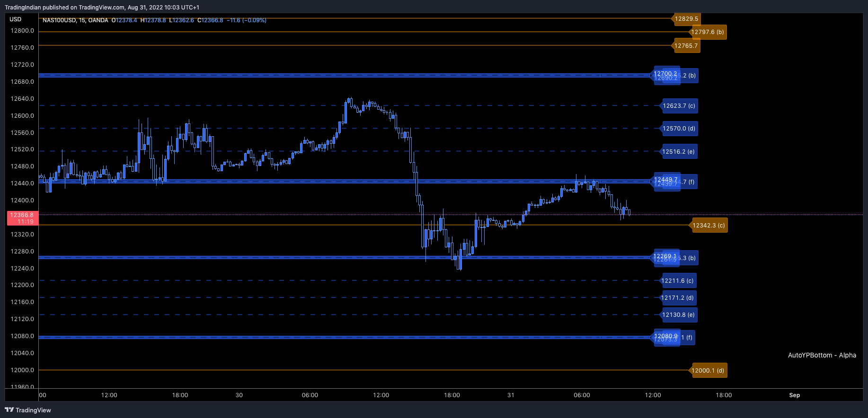Click the 12480.0 price axis tick
The width and height of the screenshot is (868, 418).
coord(22,166)
